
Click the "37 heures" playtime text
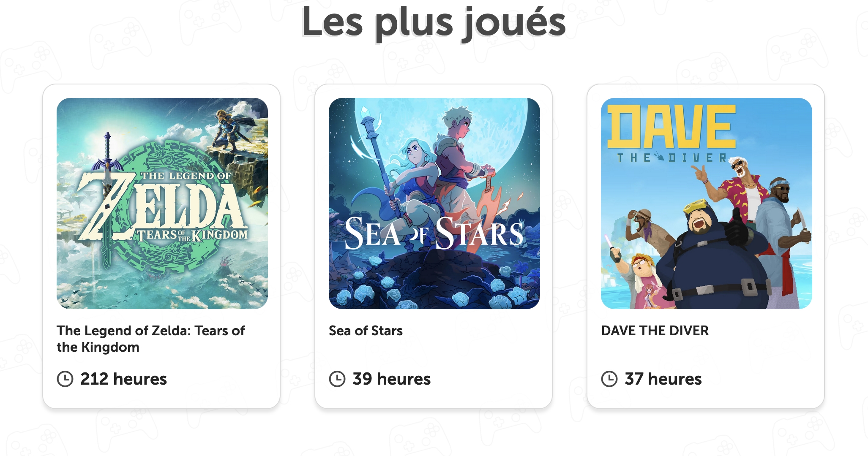click(x=663, y=379)
